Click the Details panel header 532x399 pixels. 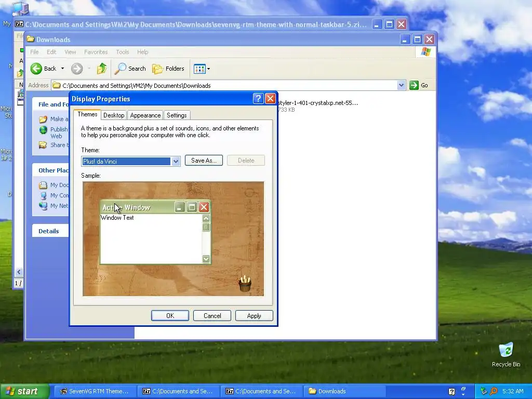pos(50,231)
